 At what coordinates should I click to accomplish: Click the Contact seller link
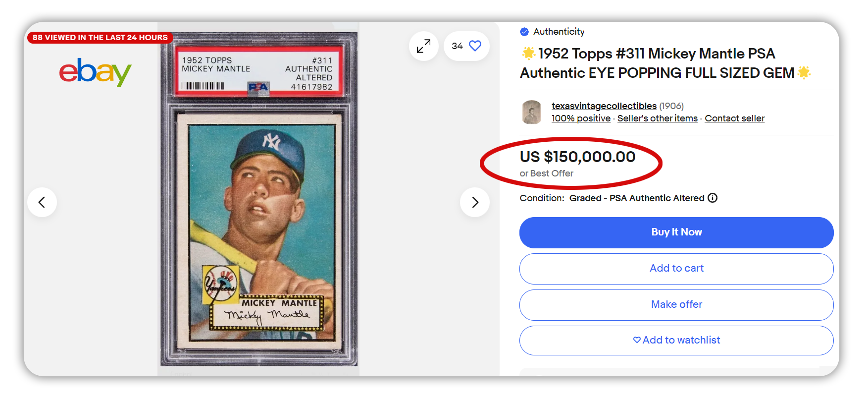(x=735, y=118)
